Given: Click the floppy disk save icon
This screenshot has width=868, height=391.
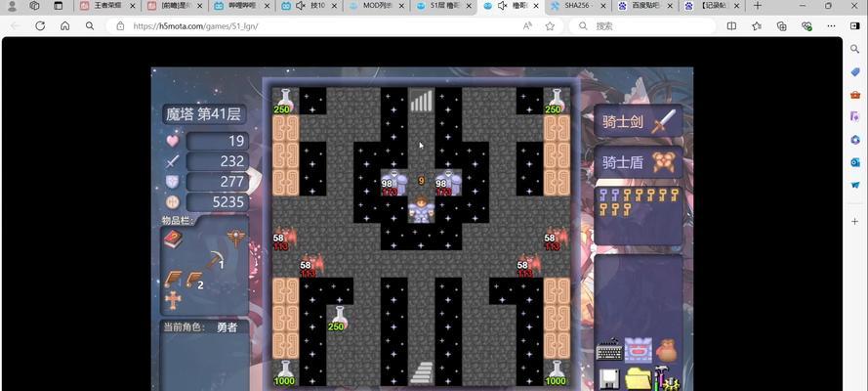Looking at the screenshot, I should pos(609,379).
